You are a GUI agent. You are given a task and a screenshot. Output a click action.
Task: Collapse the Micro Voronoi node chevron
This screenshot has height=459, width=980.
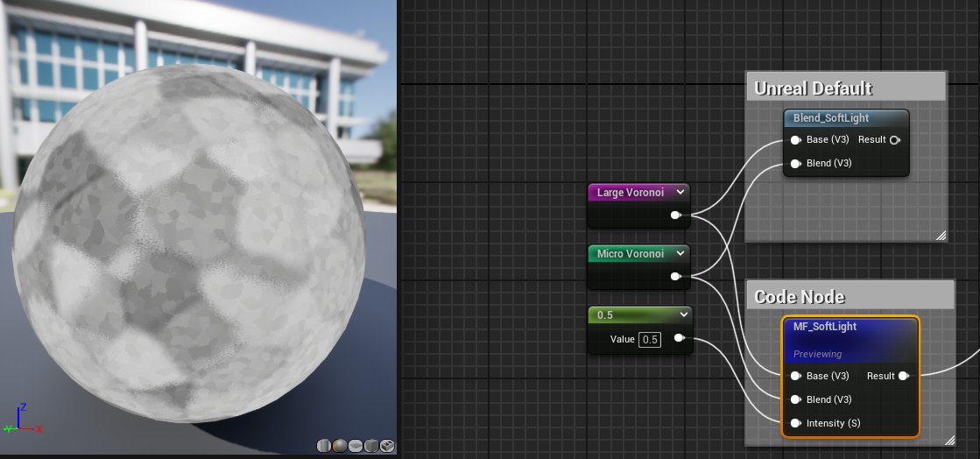[x=680, y=253]
